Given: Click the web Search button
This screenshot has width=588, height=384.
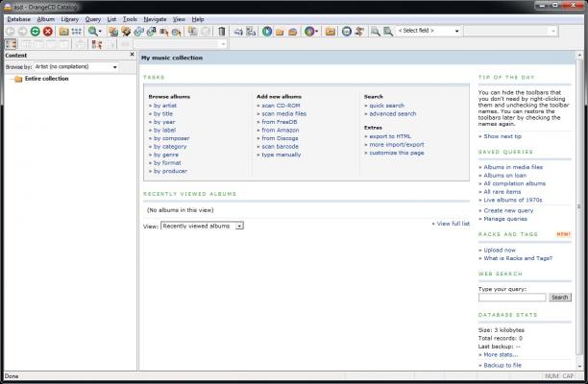Looking at the screenshot, I should 560,298.
